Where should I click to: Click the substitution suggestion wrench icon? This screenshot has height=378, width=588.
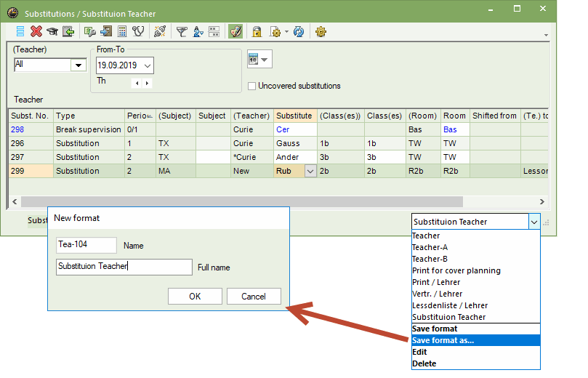[x=90, y=31]
